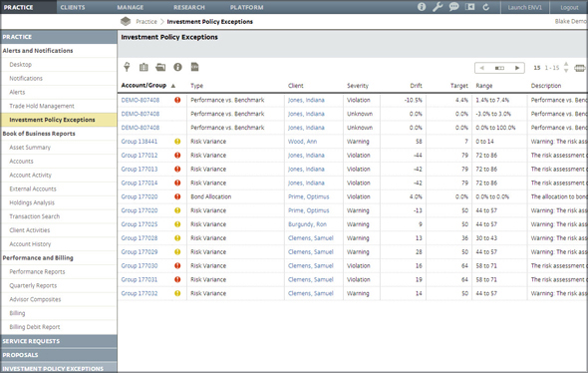Click red alert icon on Group 177031 row
588x373 pixels.
pos(177,279)
